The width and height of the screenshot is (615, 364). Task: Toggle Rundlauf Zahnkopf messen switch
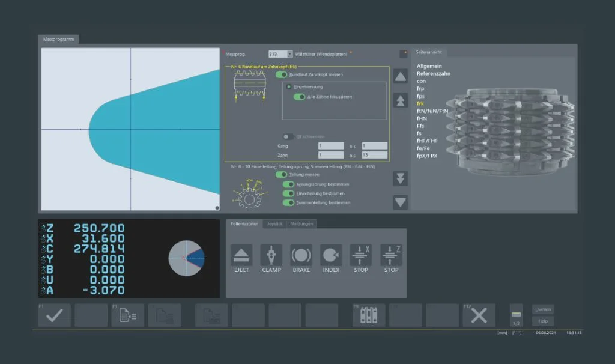(x=281, y=74)
